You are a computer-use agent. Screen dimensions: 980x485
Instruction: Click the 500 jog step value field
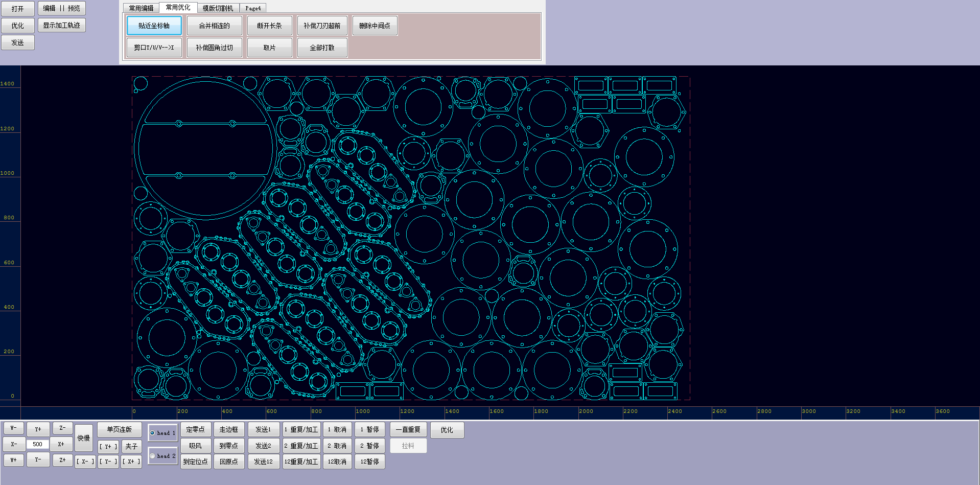(37, 444)
